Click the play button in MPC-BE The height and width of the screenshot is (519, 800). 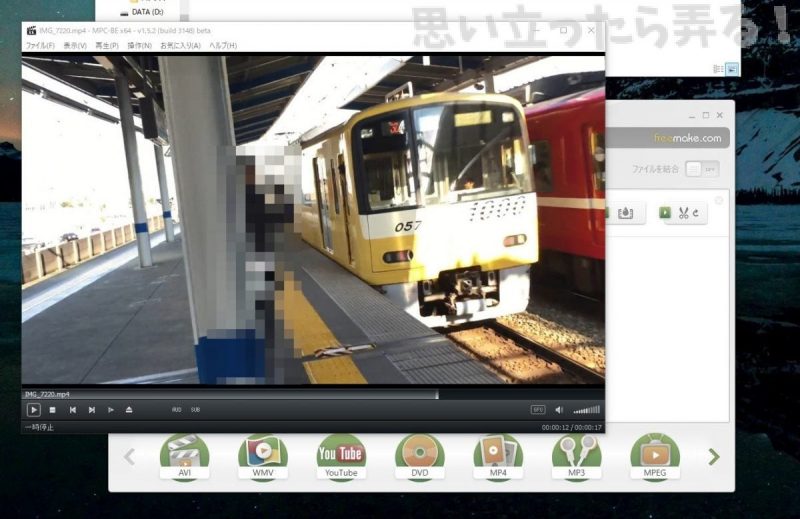point(34,410)
